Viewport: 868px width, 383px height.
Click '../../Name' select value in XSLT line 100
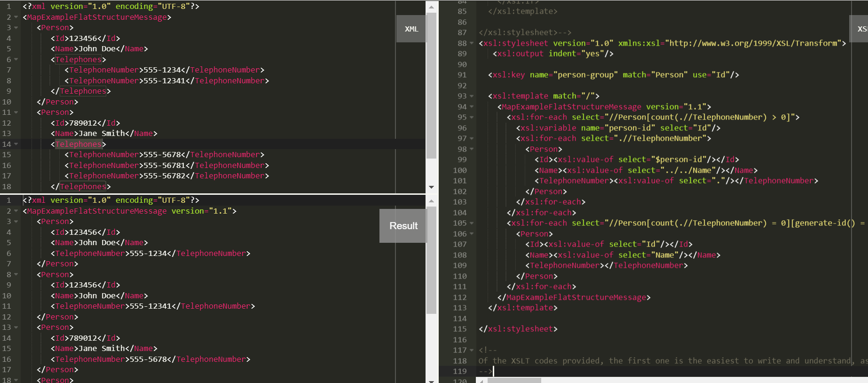pos(688,170)
